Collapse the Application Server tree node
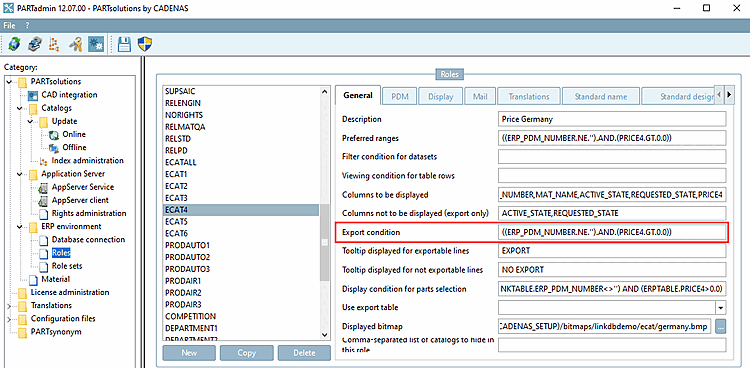 click(20, 174)
